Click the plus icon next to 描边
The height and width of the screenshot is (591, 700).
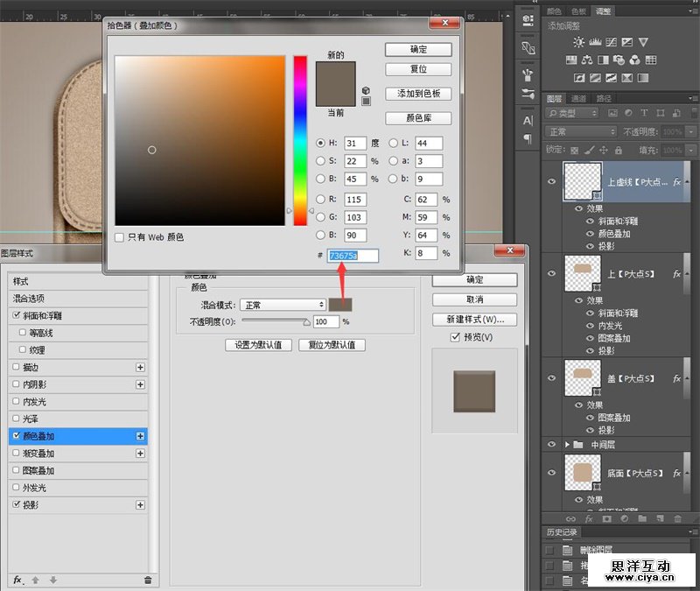click(140, 368)
